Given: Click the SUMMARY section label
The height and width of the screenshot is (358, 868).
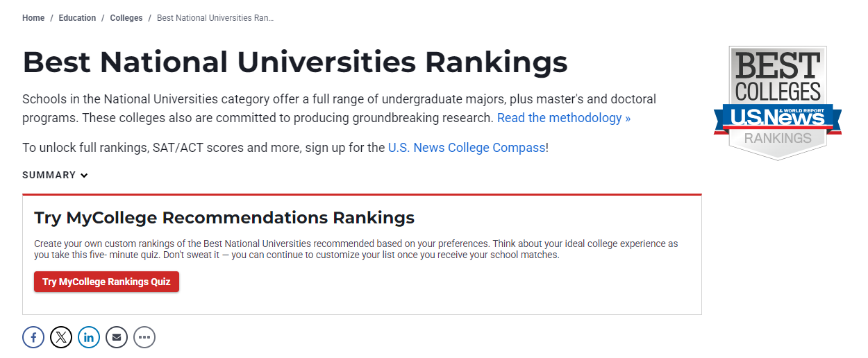Looking at the screenshot, I should (x=49, y=175).
